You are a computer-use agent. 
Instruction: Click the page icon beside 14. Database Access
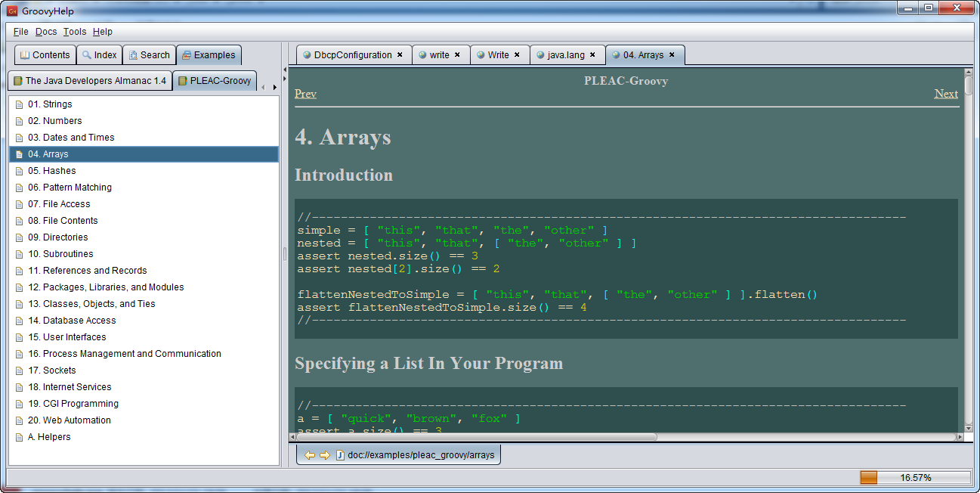click(19, 321)
